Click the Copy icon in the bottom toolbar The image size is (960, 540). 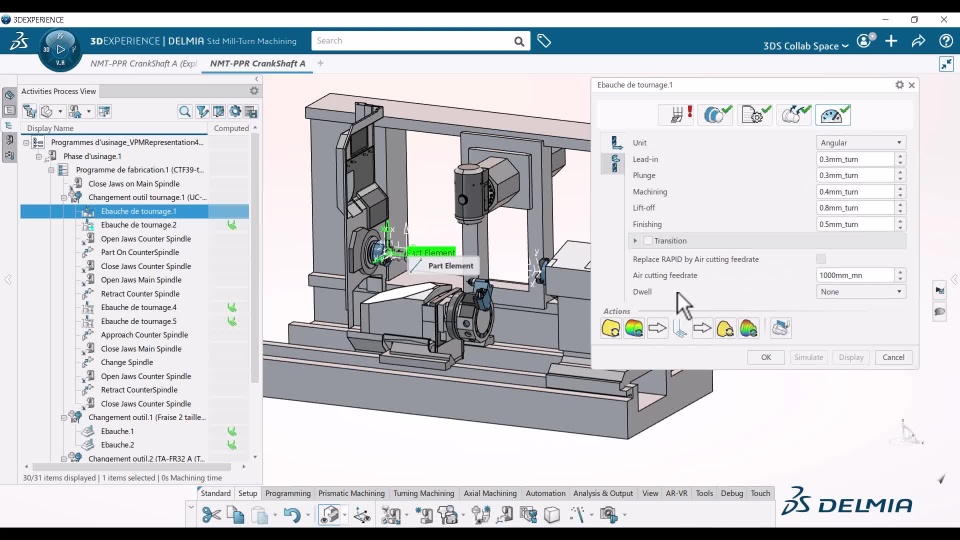[x=236, y=515]
